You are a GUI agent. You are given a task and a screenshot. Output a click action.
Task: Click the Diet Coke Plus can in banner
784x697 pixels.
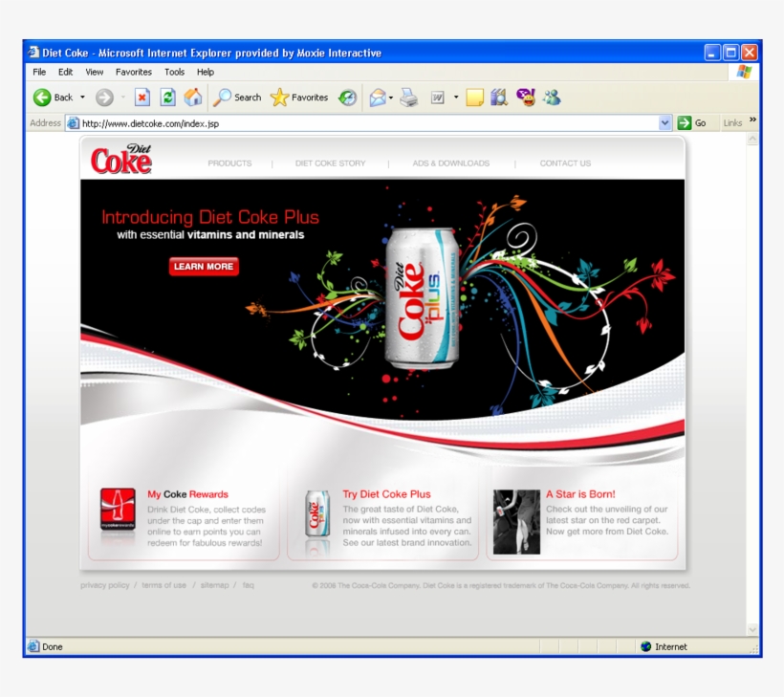[x=422, y=298]
